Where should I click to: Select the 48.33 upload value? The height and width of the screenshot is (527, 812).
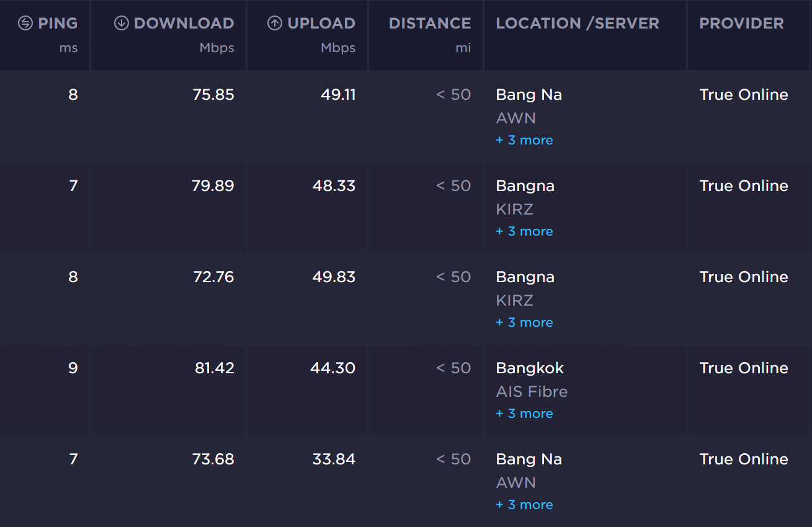[x=334, y=186]
